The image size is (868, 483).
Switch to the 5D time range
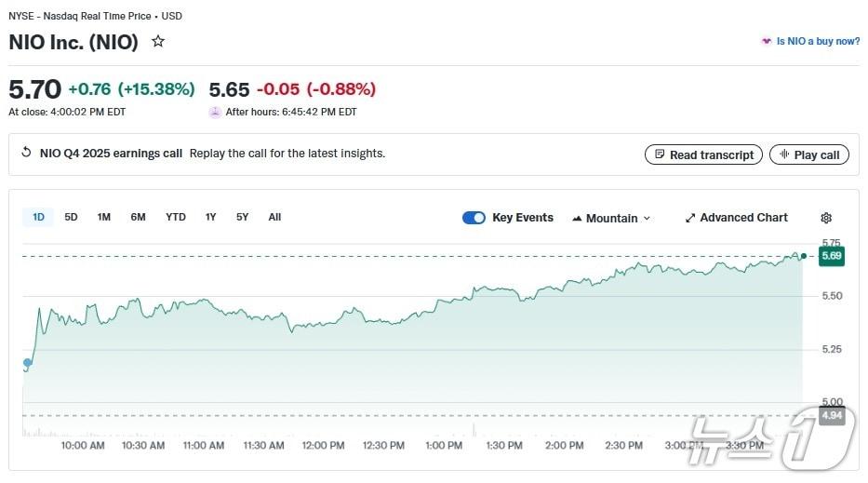(71, 217)
